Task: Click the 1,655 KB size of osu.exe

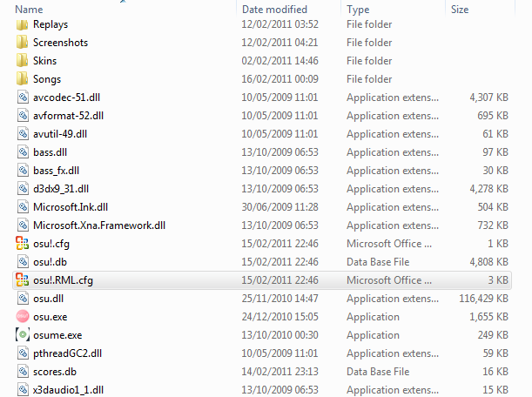Action: coord(488,317)
